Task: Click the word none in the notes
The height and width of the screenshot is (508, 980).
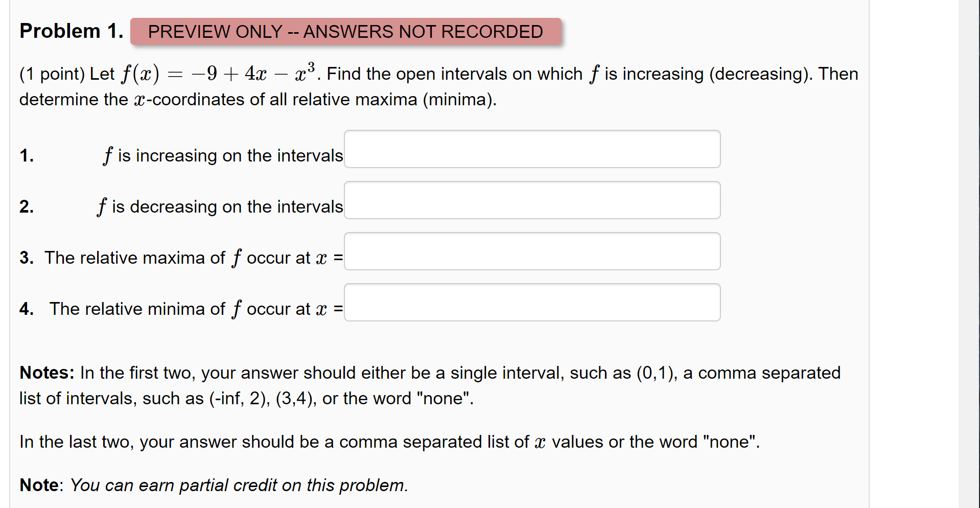Action: tap(445, 398)
